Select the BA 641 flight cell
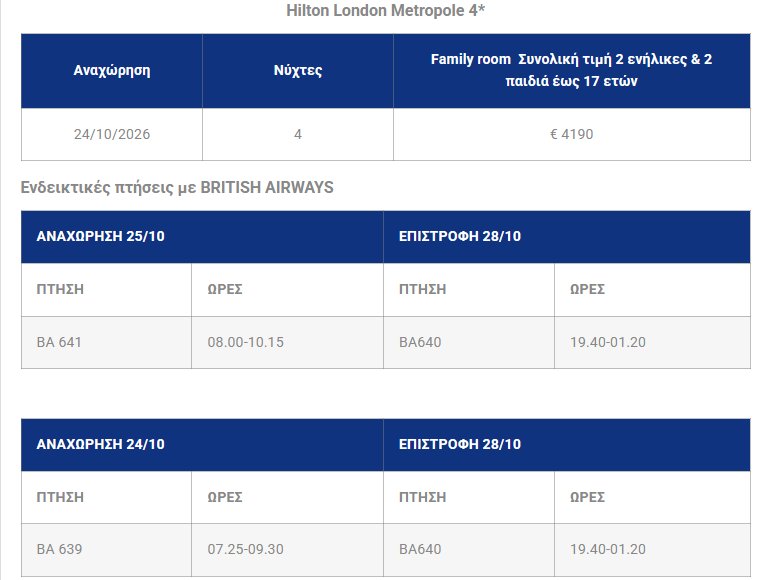Screen dimensions: 758x580 (106, 342)
